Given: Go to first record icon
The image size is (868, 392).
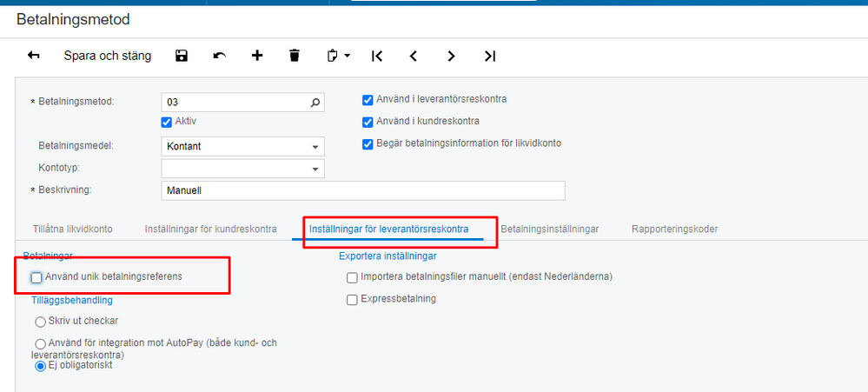Looking at the screenshot, I should [x=376, y=56].
